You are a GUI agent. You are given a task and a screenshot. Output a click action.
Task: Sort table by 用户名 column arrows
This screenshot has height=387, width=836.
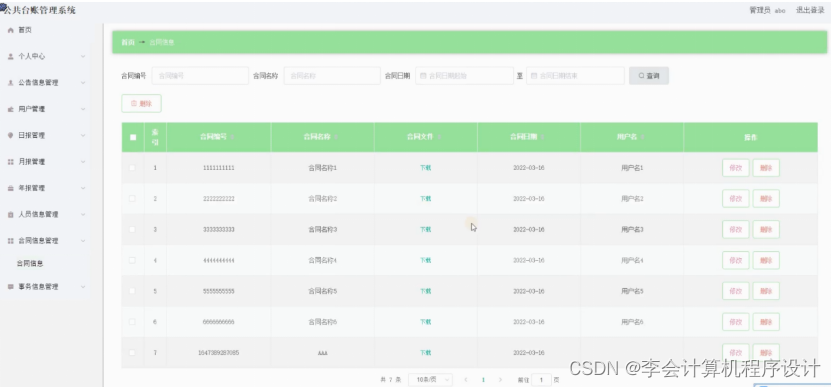[x=643, y=137]
